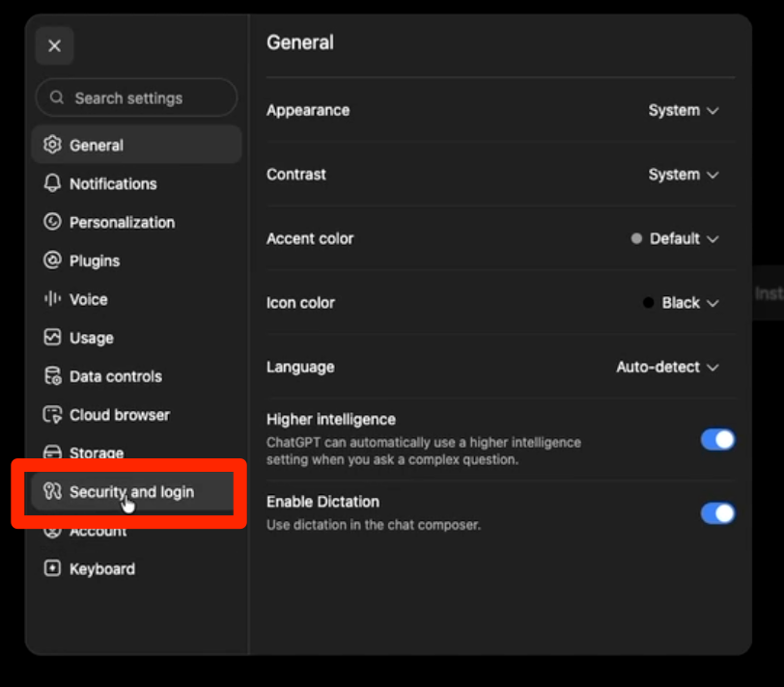
Task: Click the Usage chart icon
Action: (x=52, y=338)
